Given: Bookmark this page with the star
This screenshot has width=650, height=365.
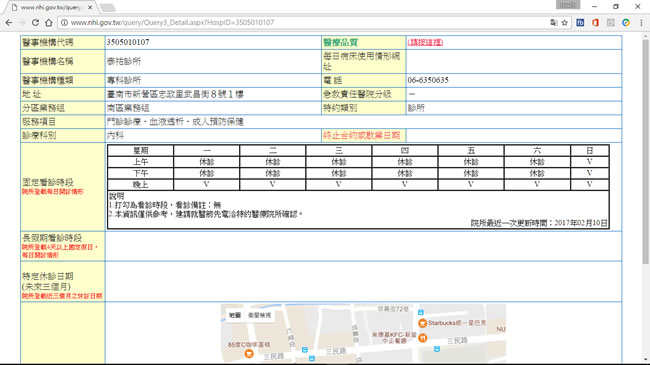Looking at the screenshot, I should pos(565,22).
